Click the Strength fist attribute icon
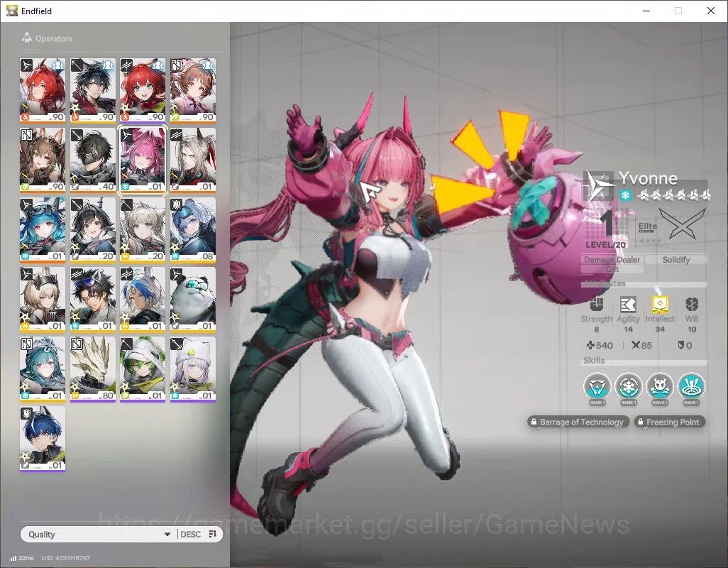The image size is (728, 568). coord(597,305)
